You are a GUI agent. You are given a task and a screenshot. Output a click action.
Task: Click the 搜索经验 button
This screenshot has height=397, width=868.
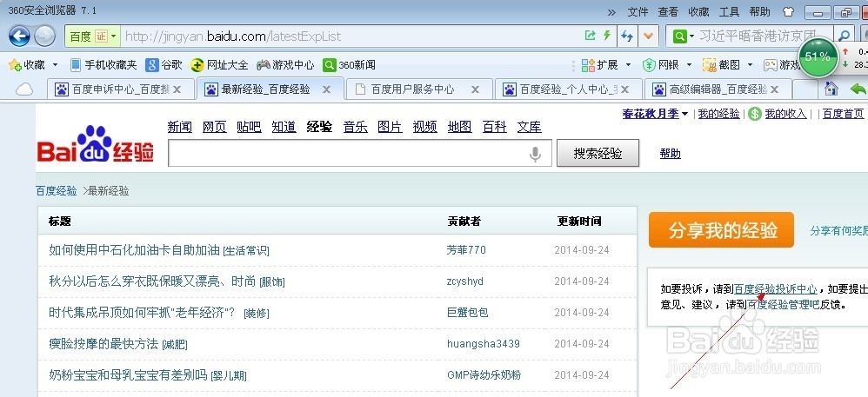(x=598, y=153)
